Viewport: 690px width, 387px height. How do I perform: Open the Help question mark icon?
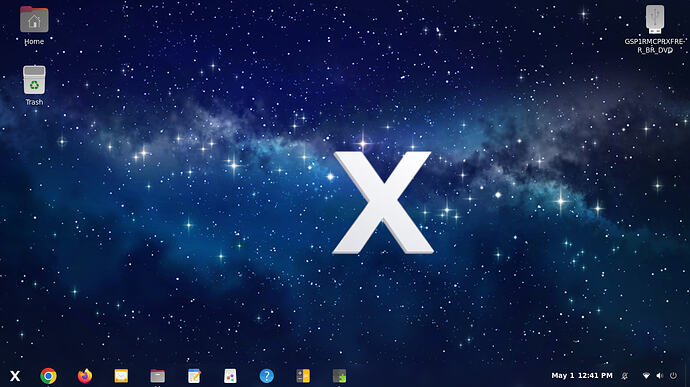pyautogui.click(x=267, y=376)
